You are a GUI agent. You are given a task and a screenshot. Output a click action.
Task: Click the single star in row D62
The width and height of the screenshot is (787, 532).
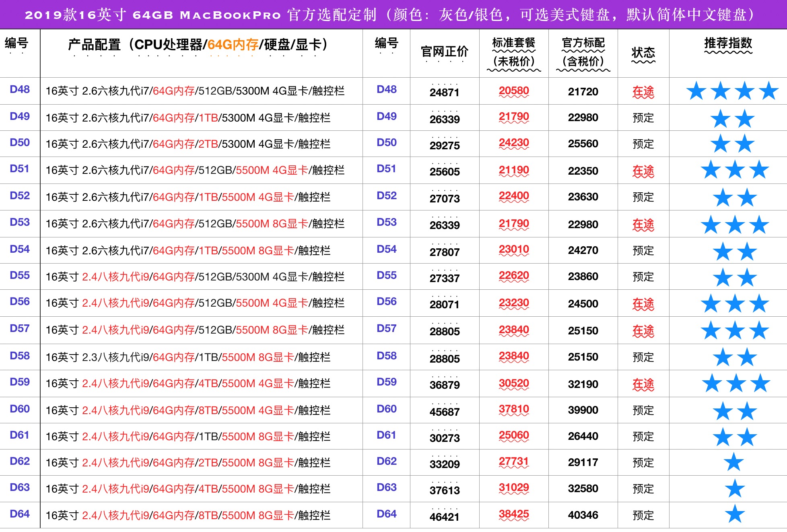[x=734, y=462]
